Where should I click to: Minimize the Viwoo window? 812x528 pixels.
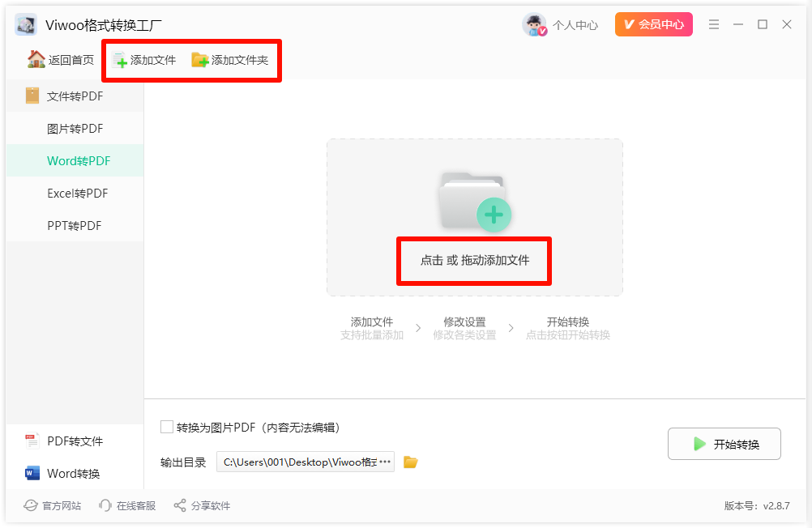(x=738, y=24)
